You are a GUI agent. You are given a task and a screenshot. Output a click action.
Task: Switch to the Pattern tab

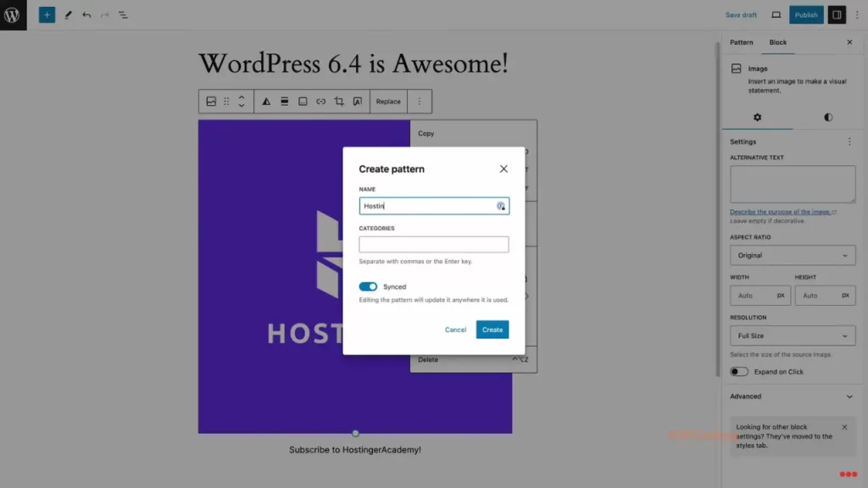pyautogui.click(x=741, y=42)
